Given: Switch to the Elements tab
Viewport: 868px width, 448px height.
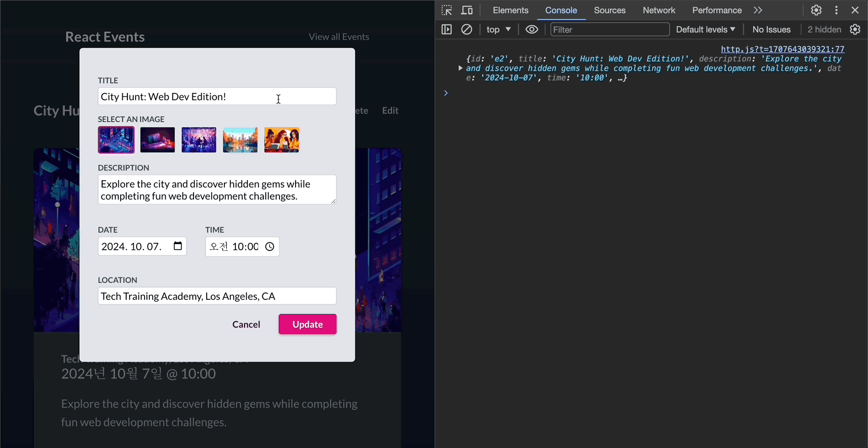Looking at the screenshot, I should coord(510,10).
